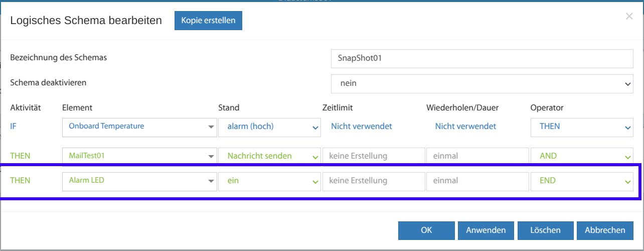
Task: Click the einmal field in MailTest01 row
Action: click(477, 156)
